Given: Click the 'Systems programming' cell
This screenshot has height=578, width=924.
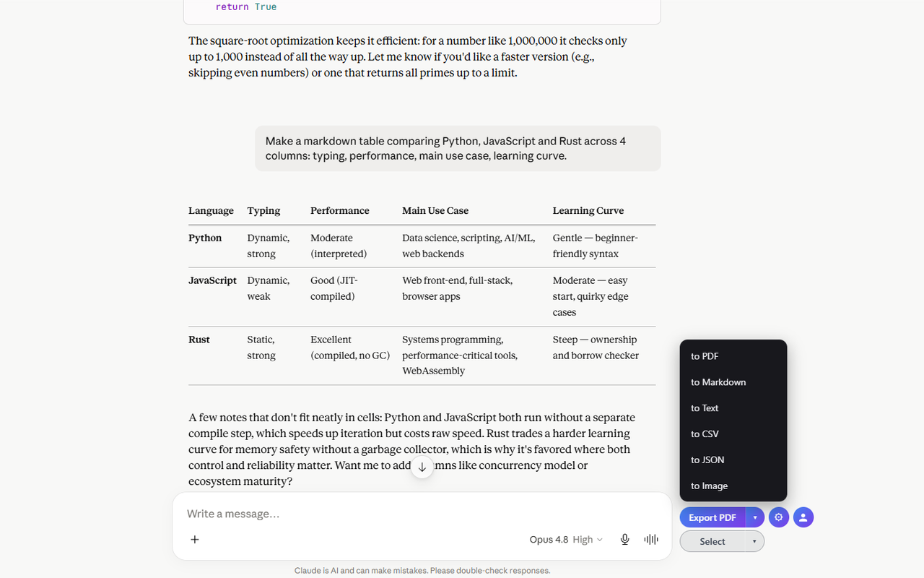Looking at the screenshot, I should [x=460, y=355].
